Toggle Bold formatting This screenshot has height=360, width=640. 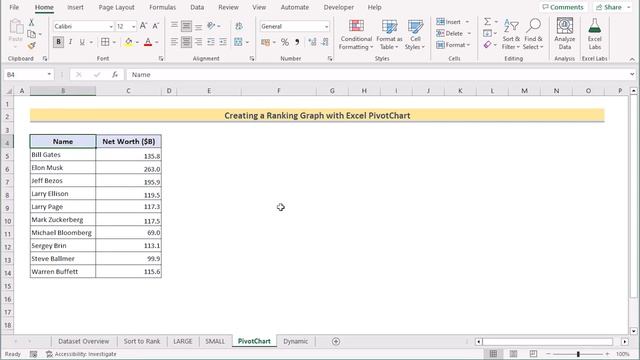coord(58,42)
